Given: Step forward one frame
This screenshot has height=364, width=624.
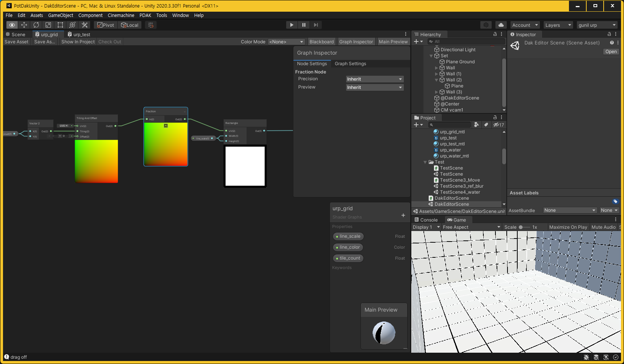Looking at the screenshot, I should click(316, 25).
